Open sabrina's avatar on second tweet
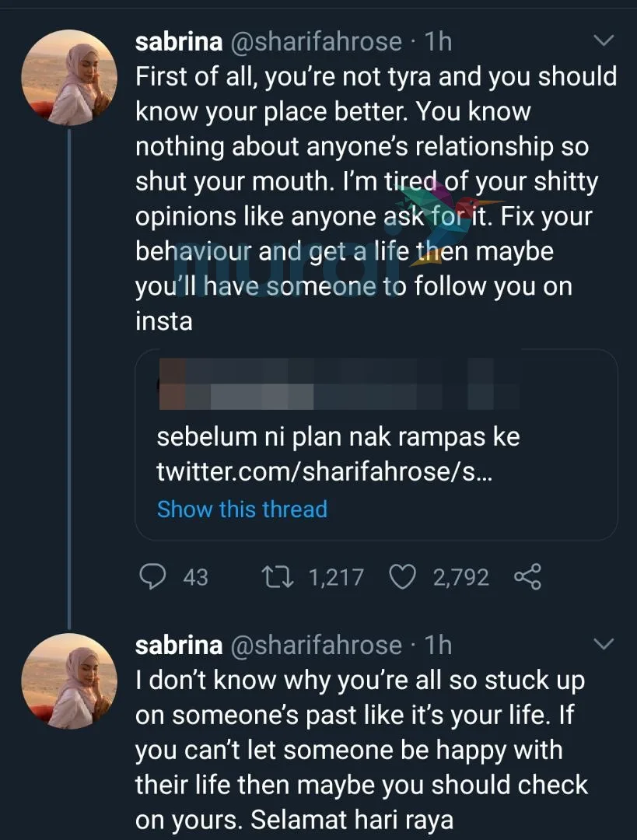 coord(69,681)
